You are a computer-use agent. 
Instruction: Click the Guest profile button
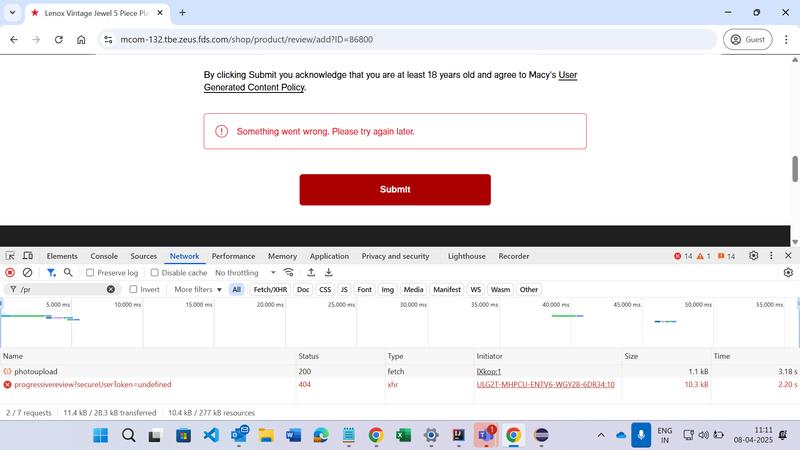pos(747,39)
